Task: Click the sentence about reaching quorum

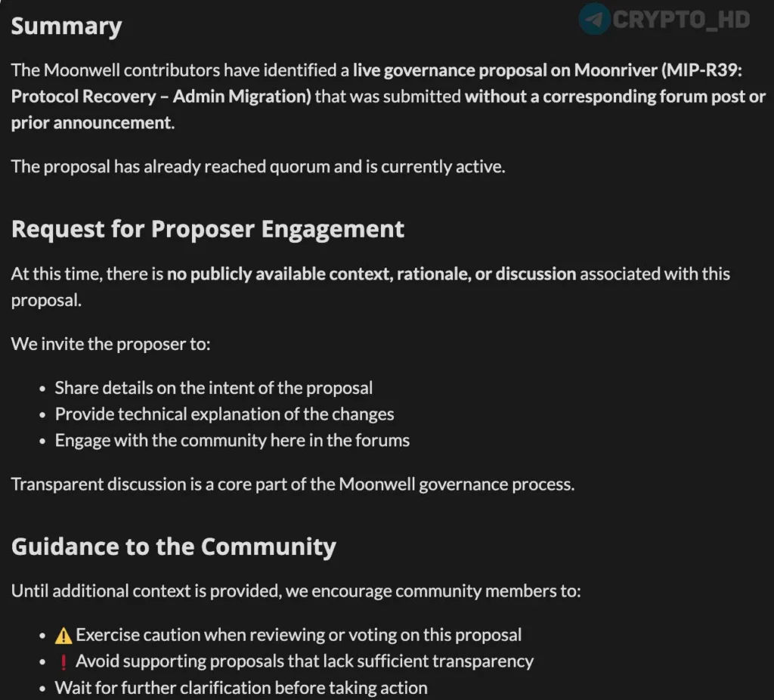Action: pos(258,166)
